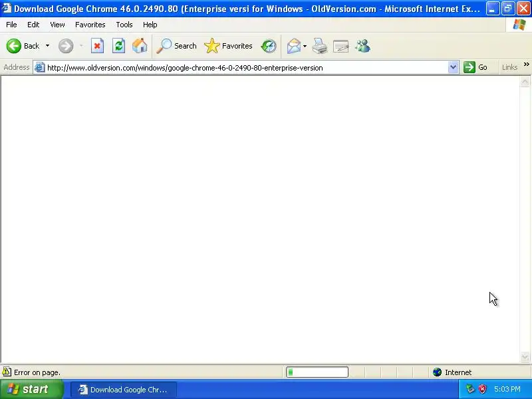
Task: Open the Tools menu
Action: [124, 25]
